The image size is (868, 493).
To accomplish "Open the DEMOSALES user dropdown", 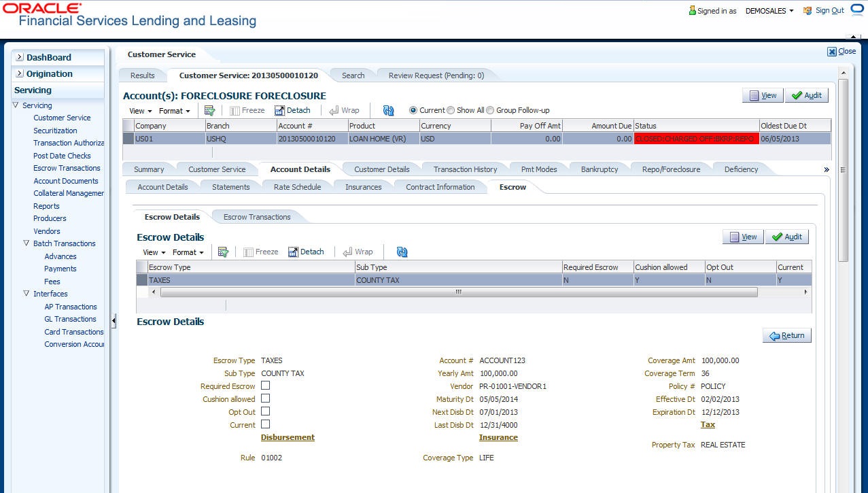I will click(x=769, y=11).
